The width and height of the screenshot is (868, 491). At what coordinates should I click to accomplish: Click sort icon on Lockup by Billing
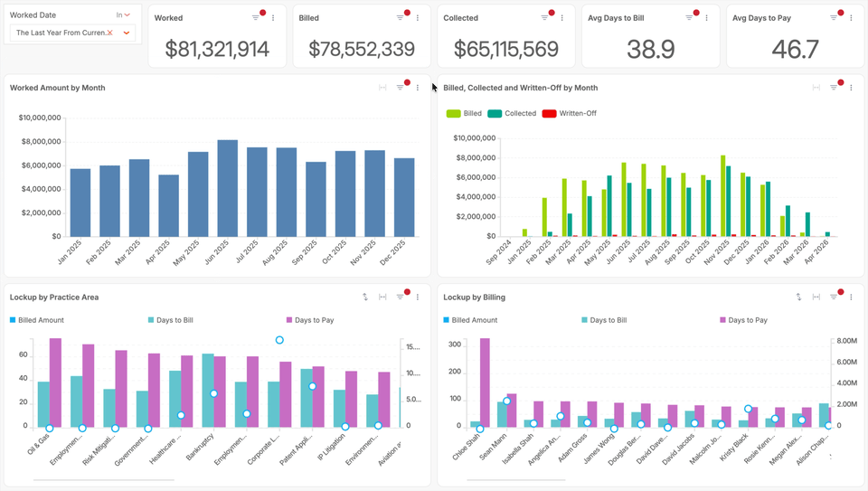point(798,297)
